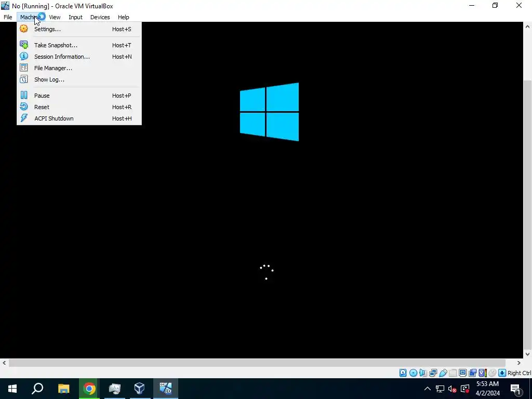This screenshot has height=399, width=532.
Task: Pause the virtual machine
Action: pyautogui.click(x=79, y=96)
